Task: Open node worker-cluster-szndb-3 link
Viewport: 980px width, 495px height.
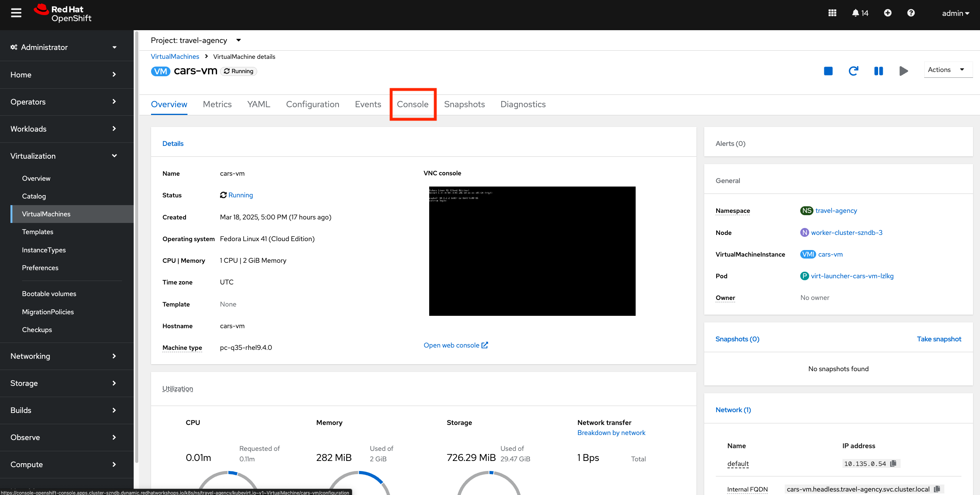Action: coord(846,233)
